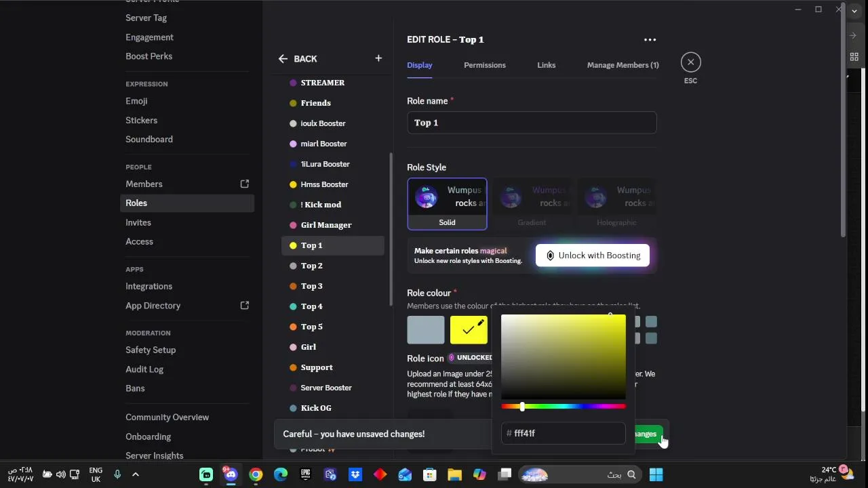The height and width of the screenshot is (488, 868).
Task: Click inside the colour saturation picker area
Action: [563, 357]
